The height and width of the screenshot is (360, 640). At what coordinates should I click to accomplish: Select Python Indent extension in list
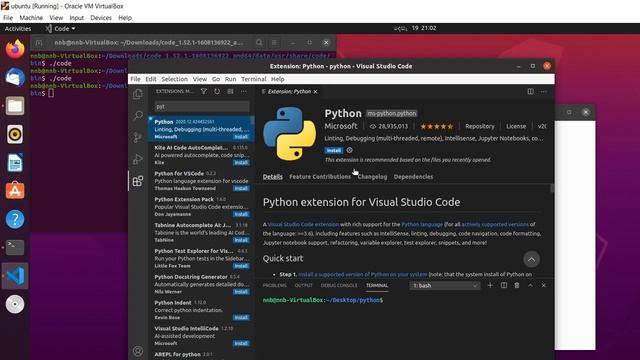tap(202, 310)
